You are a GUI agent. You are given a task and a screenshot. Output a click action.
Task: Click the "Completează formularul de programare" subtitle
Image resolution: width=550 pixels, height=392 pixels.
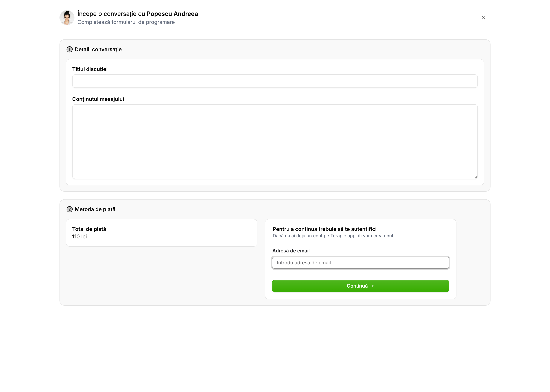[x=126, y=22]
